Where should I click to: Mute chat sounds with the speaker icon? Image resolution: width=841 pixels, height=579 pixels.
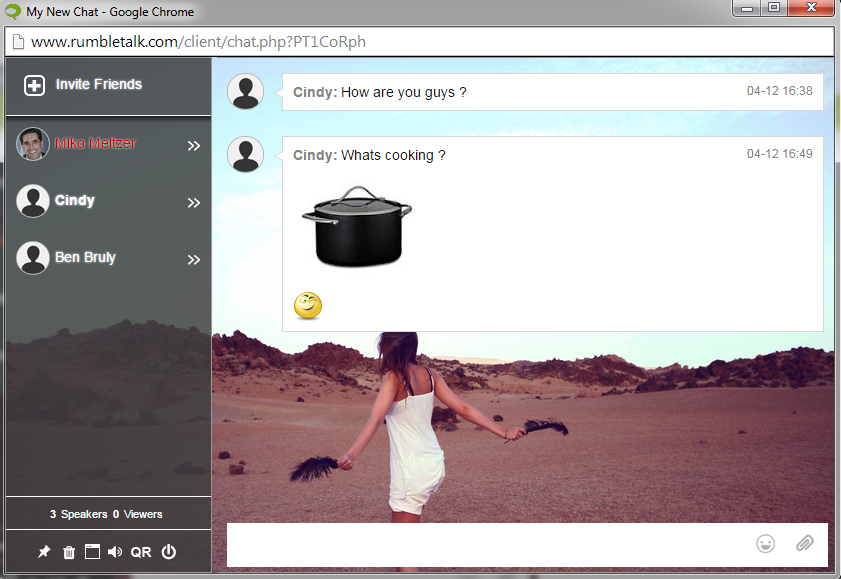pyautogui.click(x=115, y=551)
